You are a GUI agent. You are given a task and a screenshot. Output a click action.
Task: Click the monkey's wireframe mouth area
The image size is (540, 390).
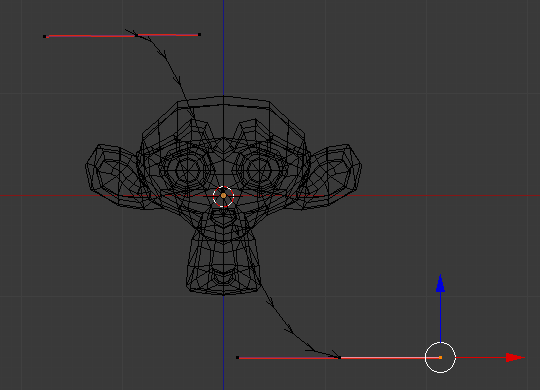point(223,219)
